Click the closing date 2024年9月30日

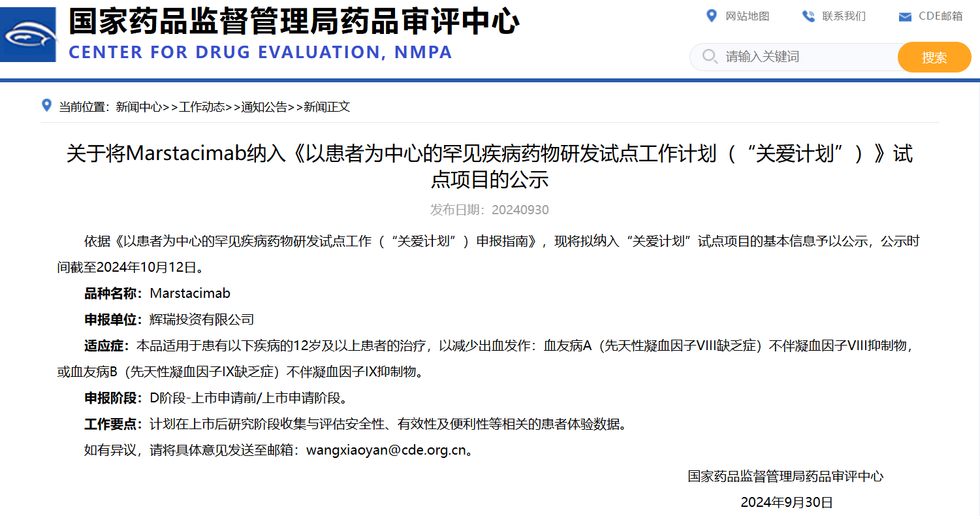pyautogui.click(x=787, y=502)
